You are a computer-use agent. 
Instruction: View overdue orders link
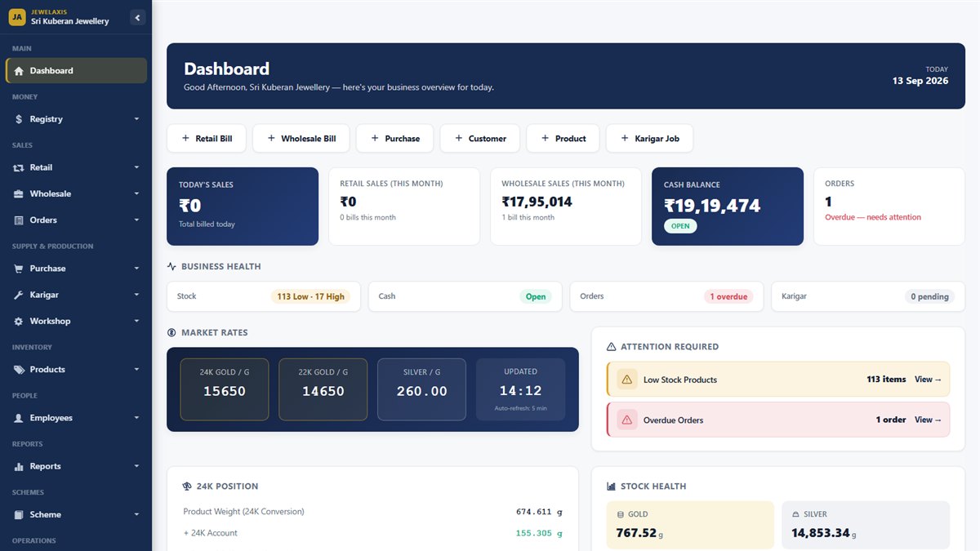[x=928, y=420]
